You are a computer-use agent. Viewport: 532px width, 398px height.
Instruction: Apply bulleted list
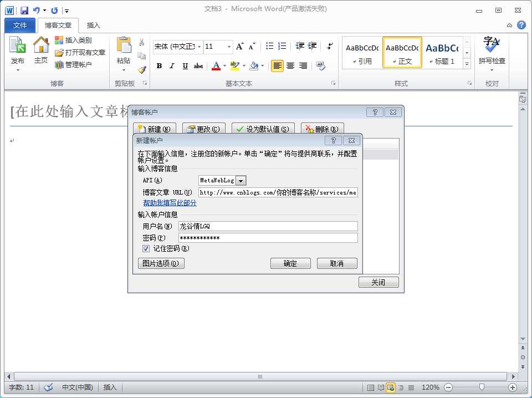[x=270, y=46]
